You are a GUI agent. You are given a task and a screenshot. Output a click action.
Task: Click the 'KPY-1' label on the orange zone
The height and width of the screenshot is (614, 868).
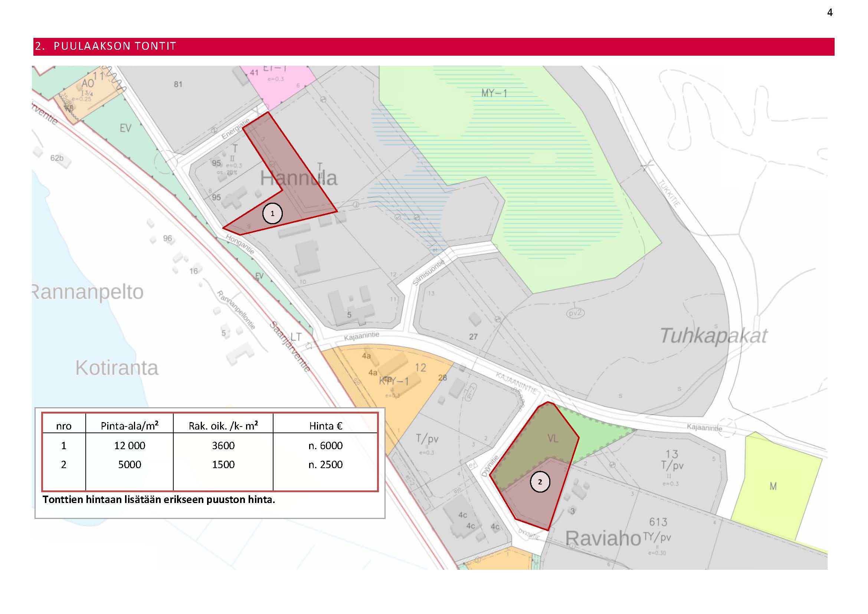point(394,382)
